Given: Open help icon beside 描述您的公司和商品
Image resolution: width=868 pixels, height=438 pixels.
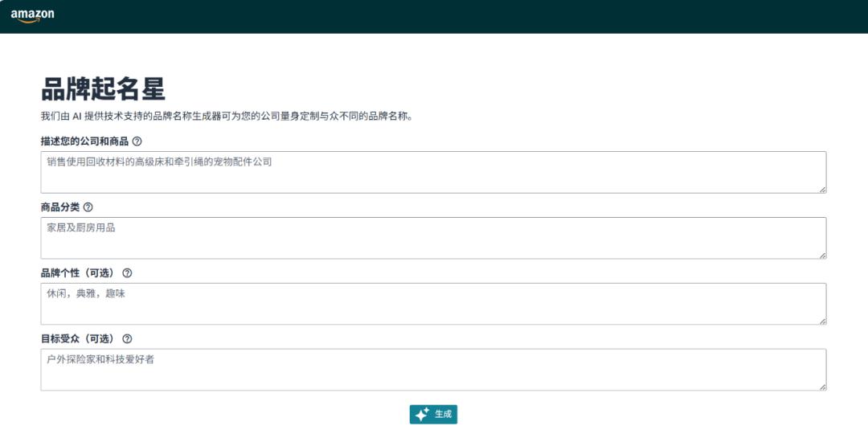Looking at the screenshot, I should 137,141.
